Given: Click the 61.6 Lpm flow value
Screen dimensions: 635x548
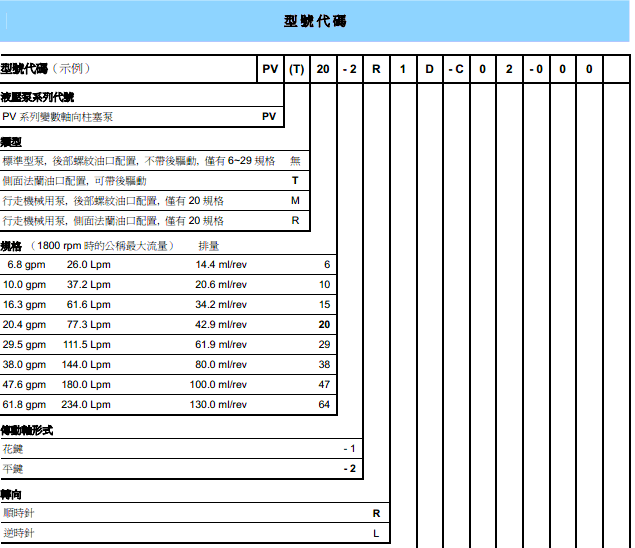Looking at the screenshot, I should coord(88,305).
